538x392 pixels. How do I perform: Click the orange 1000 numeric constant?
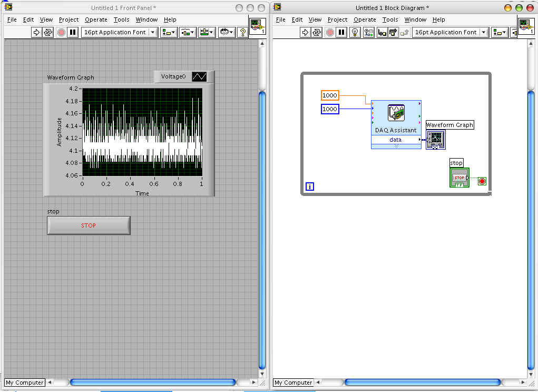click(x=330, y=95)
